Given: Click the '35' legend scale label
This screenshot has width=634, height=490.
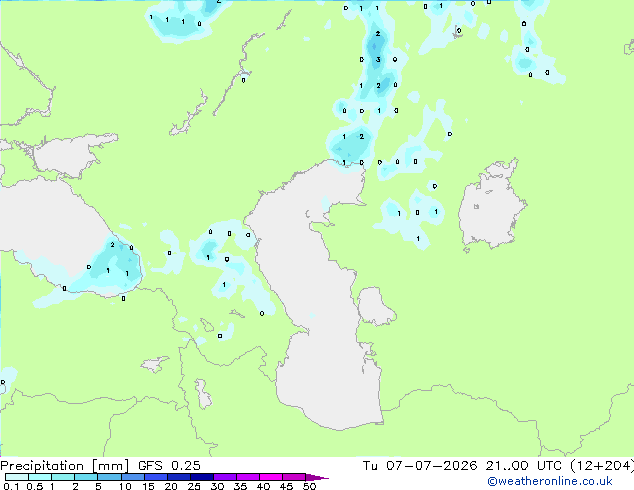Looking at the screenshot, I should tap(240, 486).
